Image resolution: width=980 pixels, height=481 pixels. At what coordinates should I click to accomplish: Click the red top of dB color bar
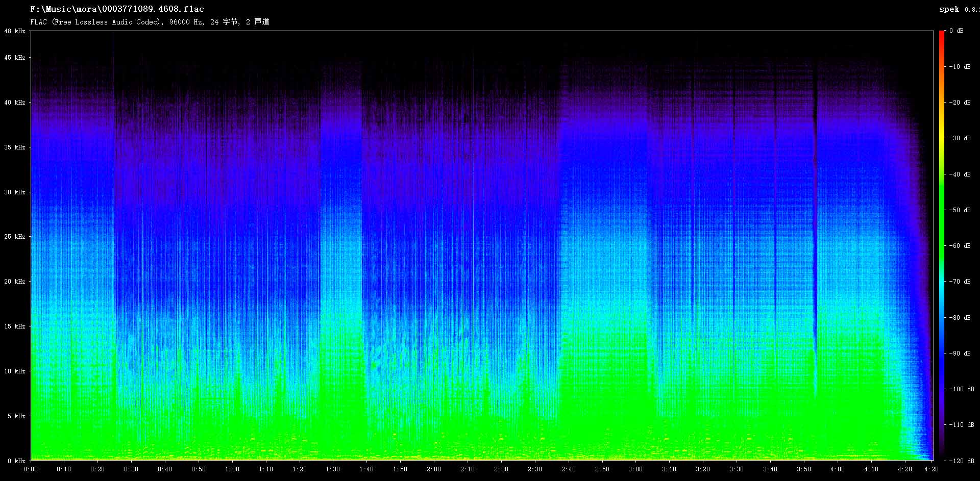[942, 36]
